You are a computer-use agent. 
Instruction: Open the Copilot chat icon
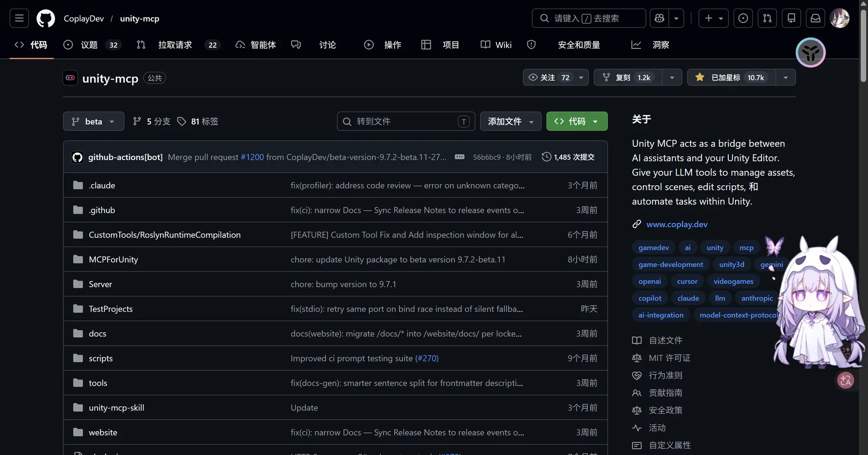[660, 19]
